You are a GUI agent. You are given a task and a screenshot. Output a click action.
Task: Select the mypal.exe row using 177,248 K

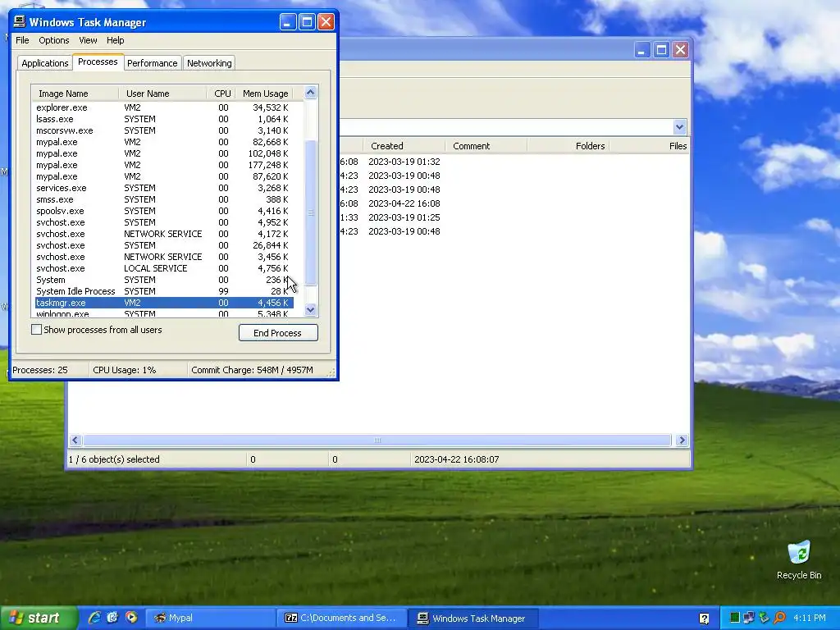(x=163, y=165)
